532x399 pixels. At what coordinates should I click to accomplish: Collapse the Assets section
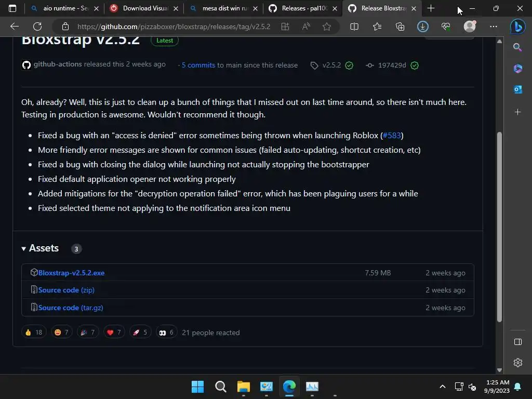(x=40, y=248)
